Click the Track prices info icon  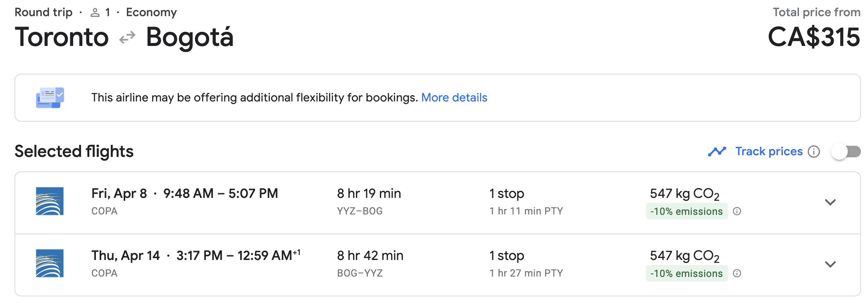(814, 152)
